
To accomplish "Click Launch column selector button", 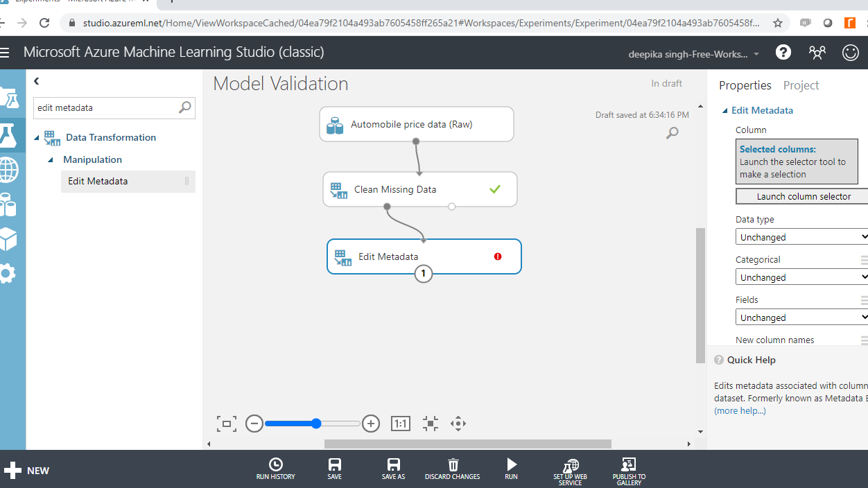I will (x=802, y=196).
